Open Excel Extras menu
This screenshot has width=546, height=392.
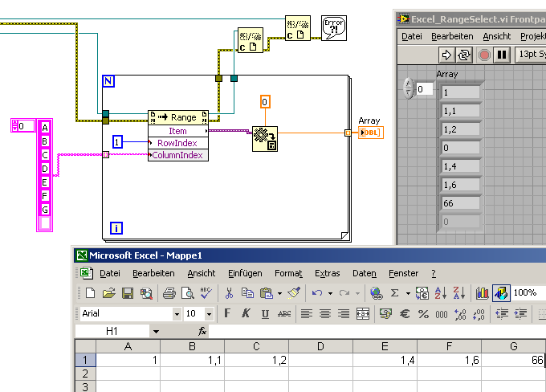coord(328,274)
